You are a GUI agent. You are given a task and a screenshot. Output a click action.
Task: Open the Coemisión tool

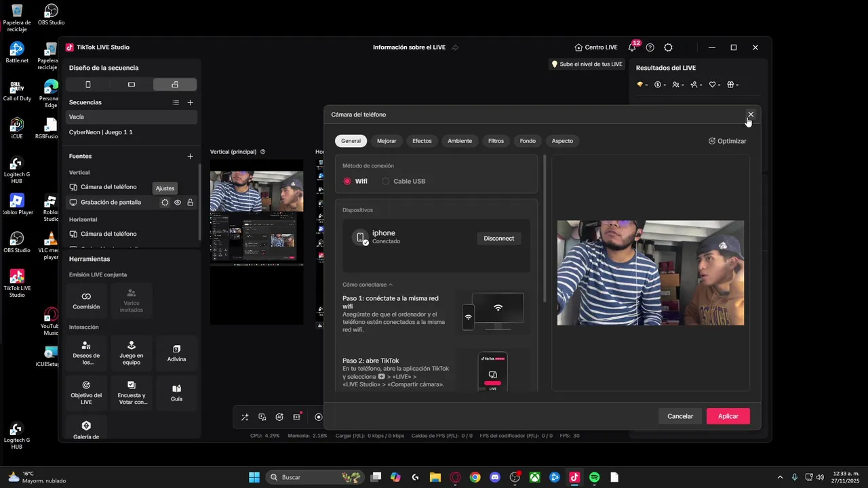86,300
